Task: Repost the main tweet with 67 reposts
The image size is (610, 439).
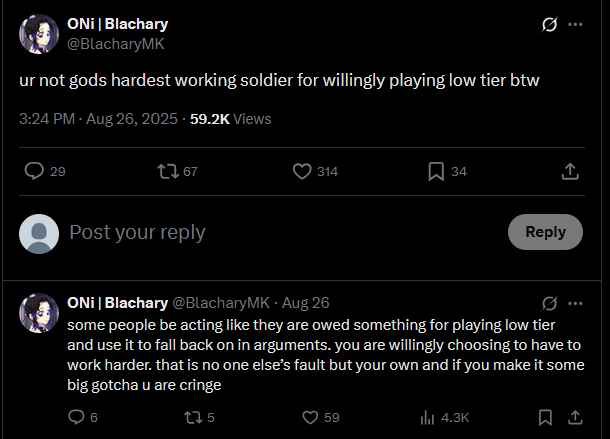Action: click(x=168, y=172)
